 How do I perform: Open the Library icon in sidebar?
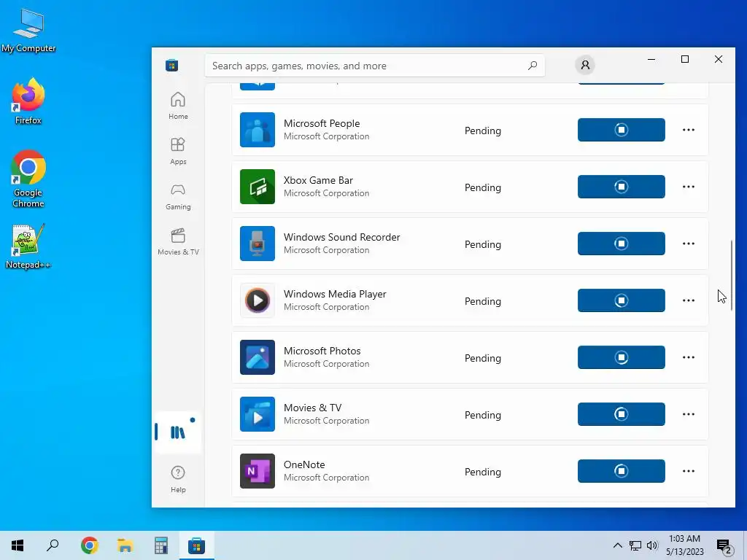[x=178, y=432]
